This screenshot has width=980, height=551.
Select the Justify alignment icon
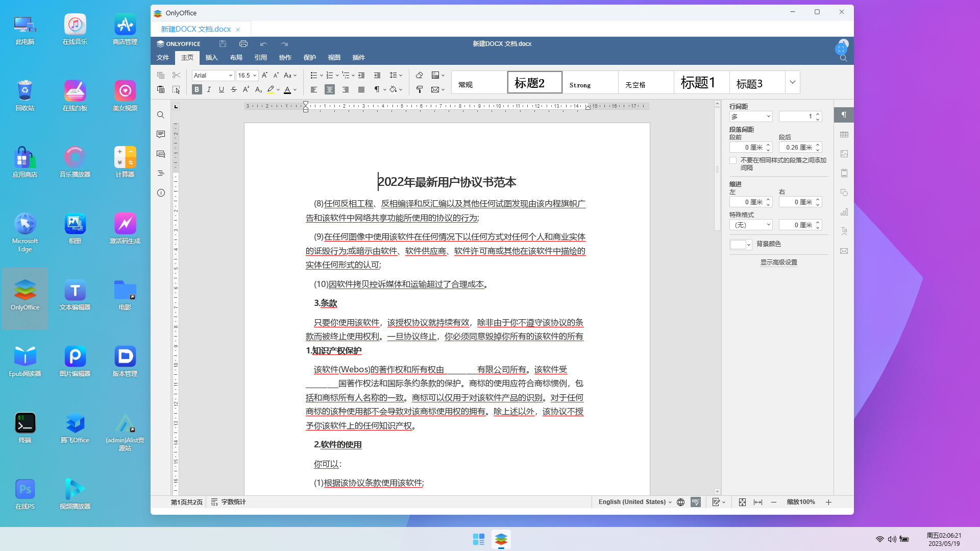[361, 90]
